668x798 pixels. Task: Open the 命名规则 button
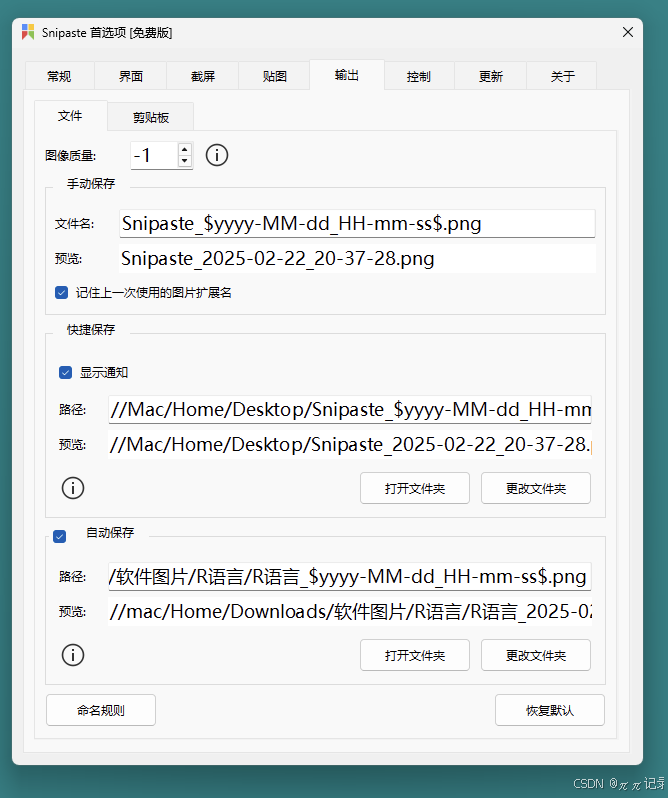(101, 710)
